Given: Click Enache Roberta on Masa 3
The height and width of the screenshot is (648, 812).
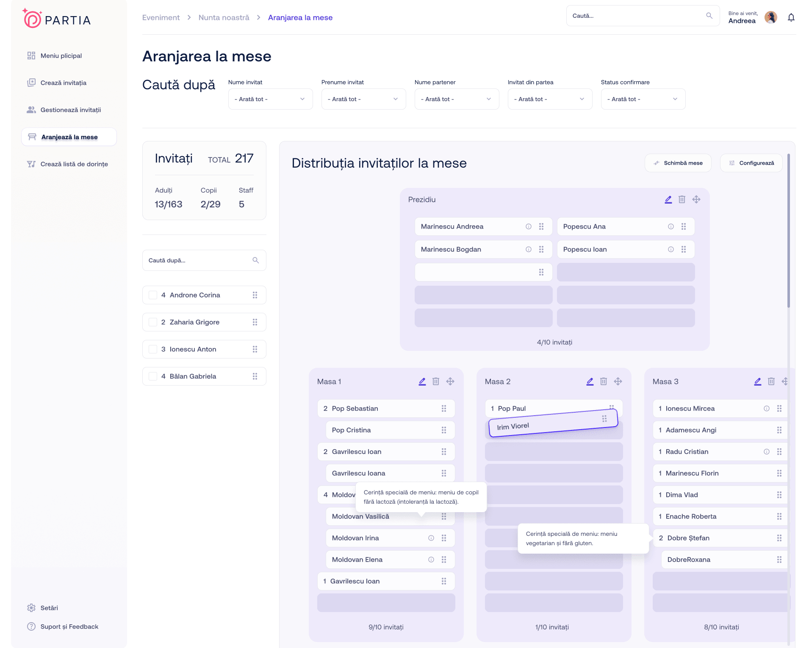Looking at the screenshot, I should coord(720,516).
